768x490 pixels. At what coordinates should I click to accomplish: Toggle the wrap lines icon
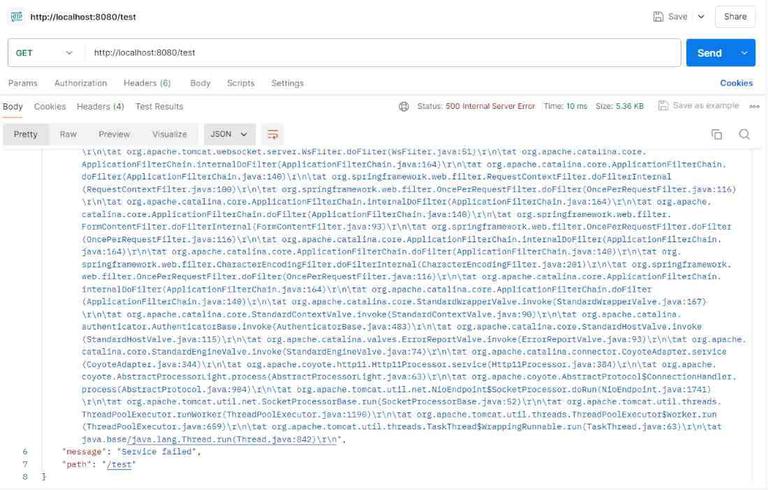[273, 134]
